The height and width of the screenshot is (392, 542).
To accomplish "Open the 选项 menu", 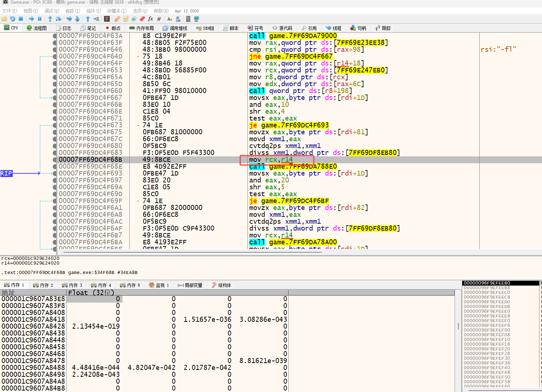I will pos(140,11).
